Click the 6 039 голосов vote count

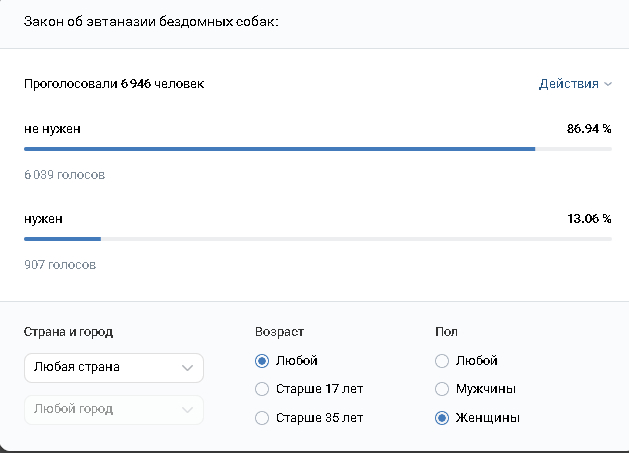64,175
